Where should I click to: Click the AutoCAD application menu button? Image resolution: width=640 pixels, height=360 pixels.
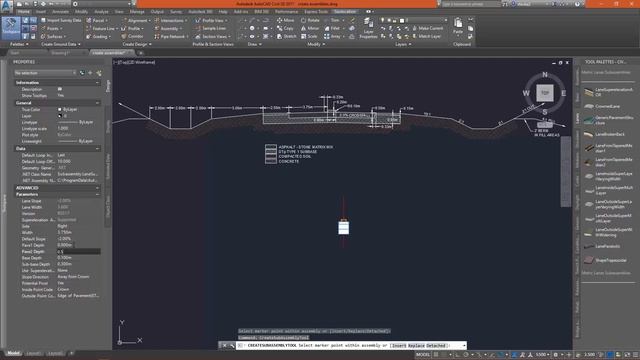click(7, 6)
